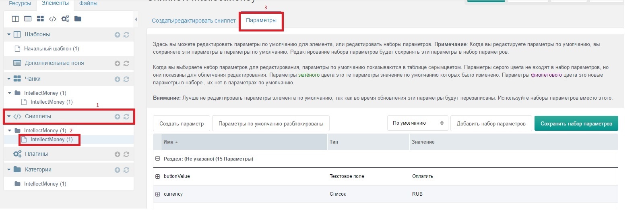This screenshot has width=644, height=211.
Task: Open the Файлы tab in the left panel
Action: pyautogui.click(x=88, y=4)
